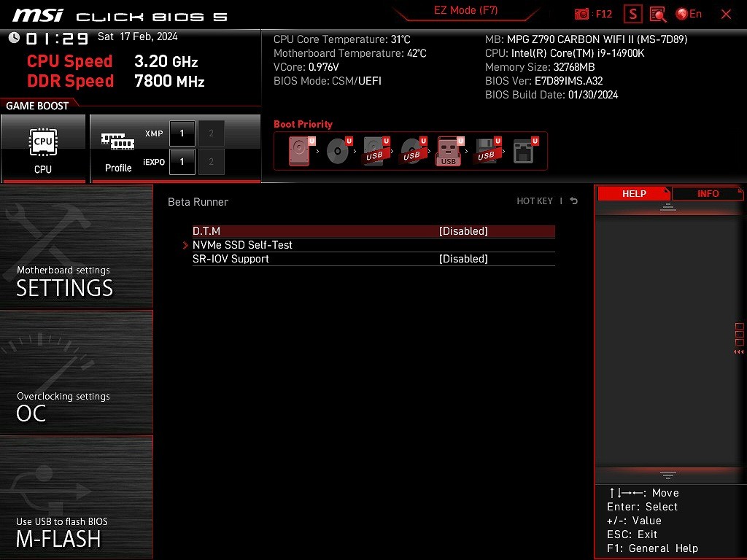Select SR-IOV Support row

[373, 259]
